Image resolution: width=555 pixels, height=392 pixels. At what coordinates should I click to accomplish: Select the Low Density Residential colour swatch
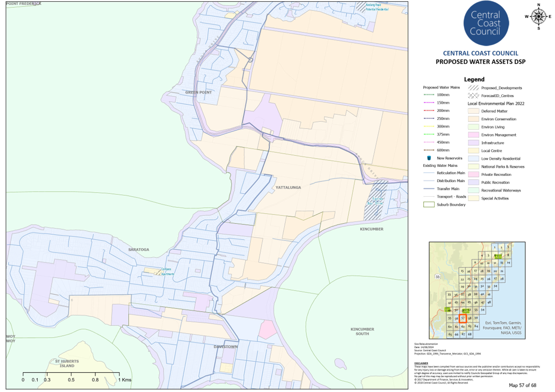point(473,159)
